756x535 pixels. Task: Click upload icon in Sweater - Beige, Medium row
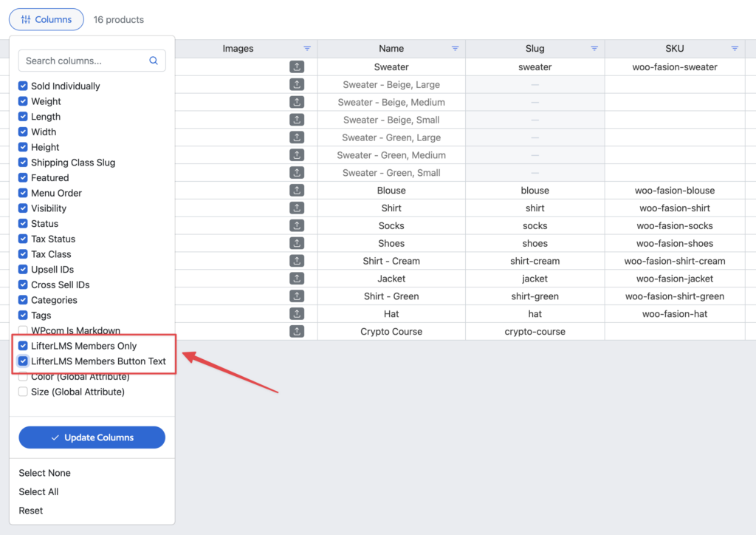297,102
